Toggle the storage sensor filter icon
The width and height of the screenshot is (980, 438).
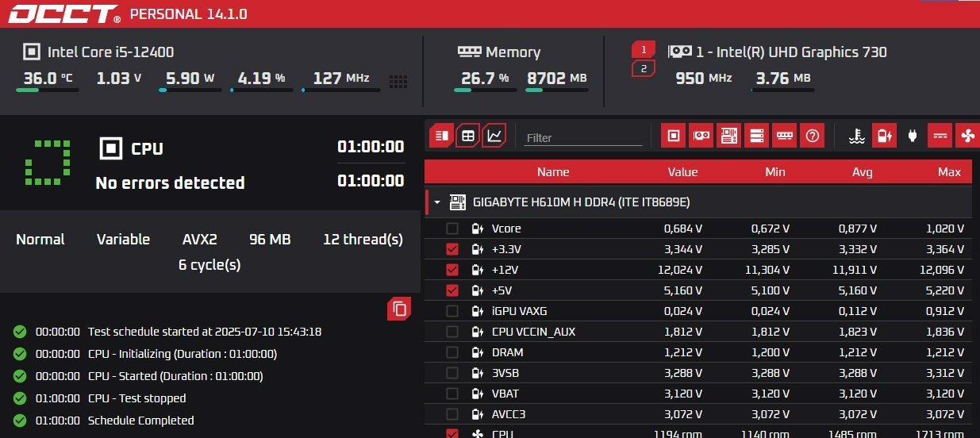pos(757,136)
